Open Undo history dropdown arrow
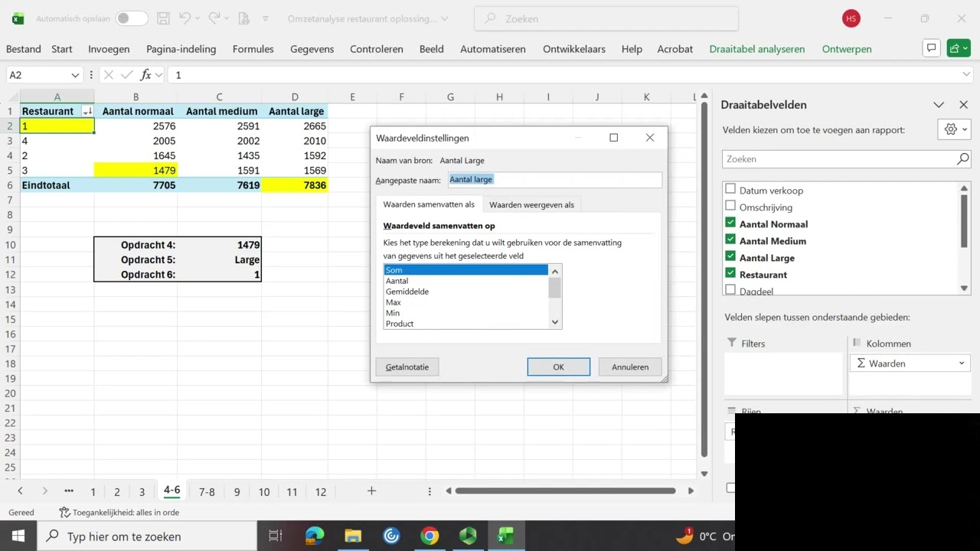This screenshot has height=551, width=980. 198,18
